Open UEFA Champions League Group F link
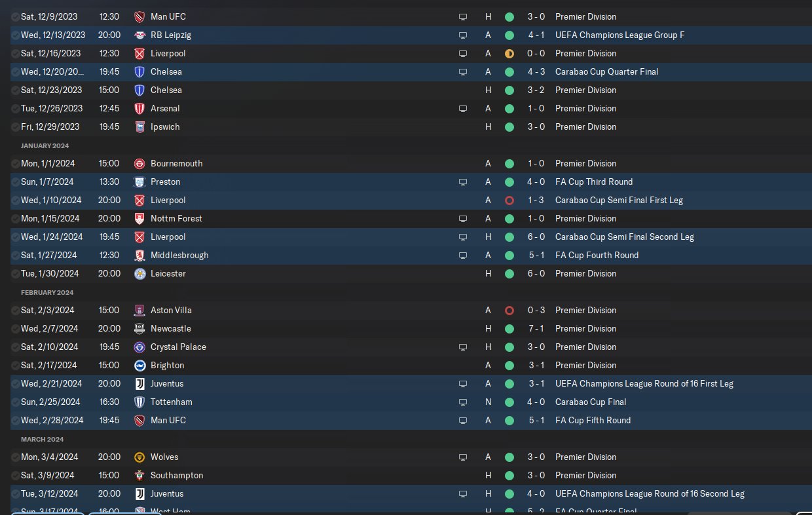The image size is (812, 515). (x=619, y=35)
